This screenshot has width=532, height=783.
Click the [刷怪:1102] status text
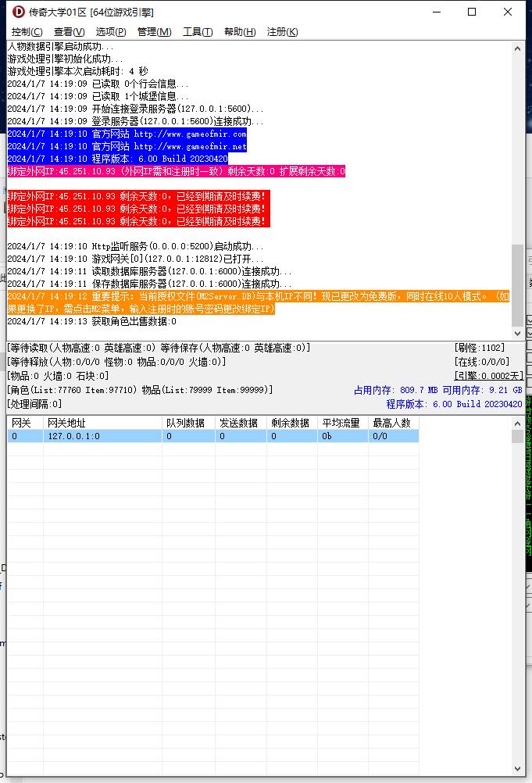[x=479, y=348]
